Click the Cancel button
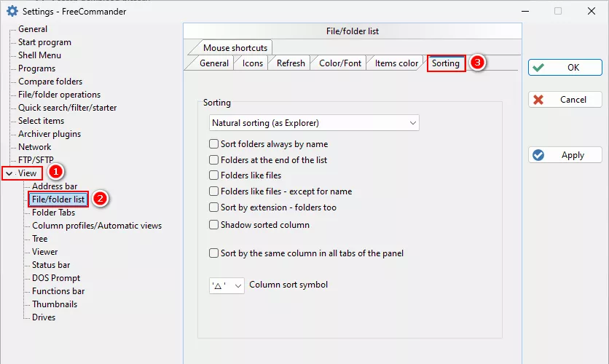The image size is (609, 364). [x=565, y=100]
